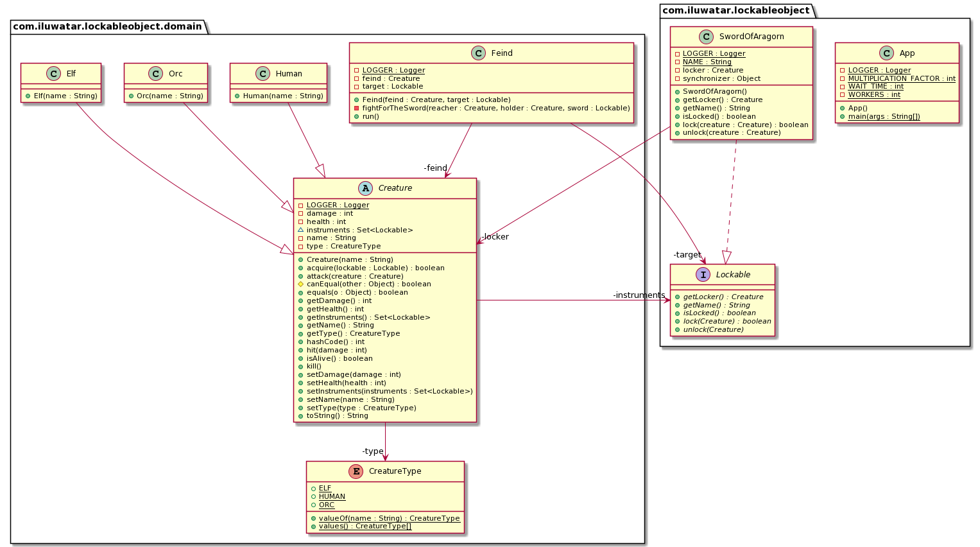Select the valueOf method in CreatureType
The height and width of the screenshot is (547, 980).
pyautogui.click(x=389, y=518)
